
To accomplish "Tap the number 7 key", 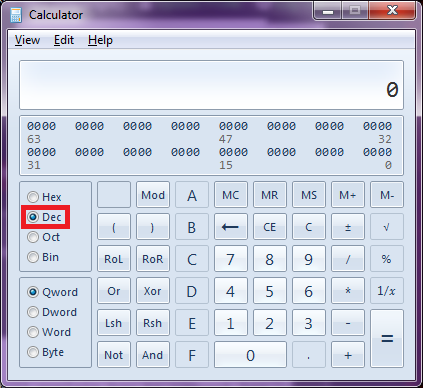I will (231, 259).
